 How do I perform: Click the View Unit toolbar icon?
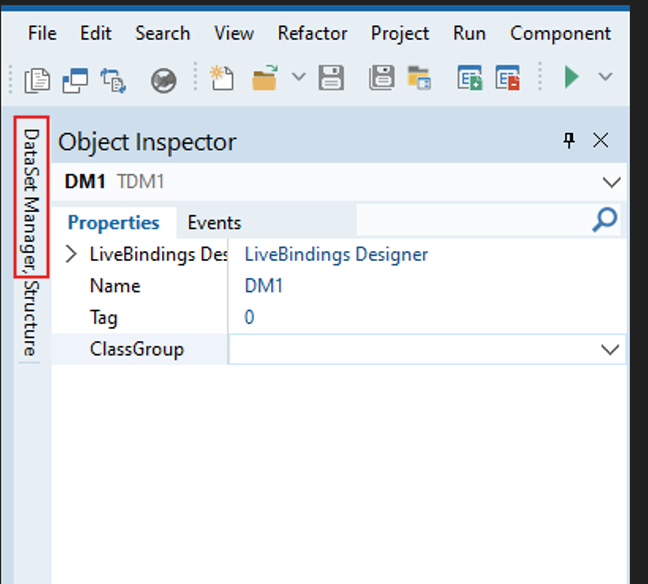coord(37,79)
